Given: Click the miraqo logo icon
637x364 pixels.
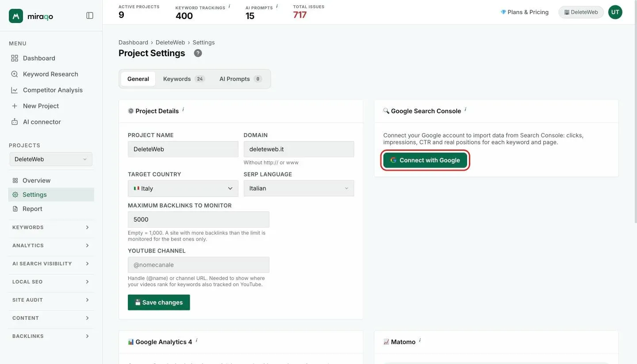Looking at the screenshot, I should (16, 16).
